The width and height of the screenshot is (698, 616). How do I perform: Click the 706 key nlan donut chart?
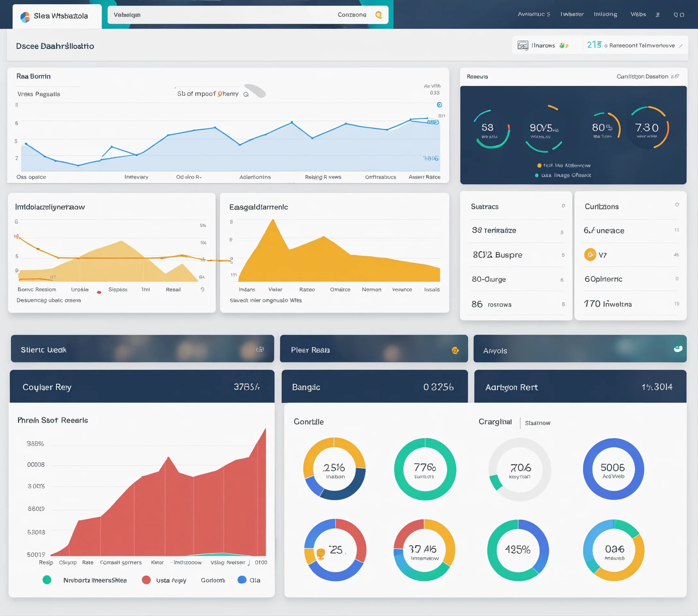tap(520, 469)
